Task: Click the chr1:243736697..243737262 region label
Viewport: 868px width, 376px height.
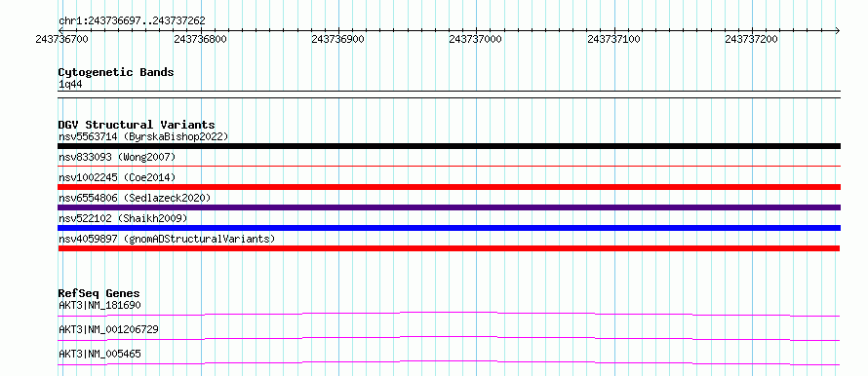Action: coord(132,20)
